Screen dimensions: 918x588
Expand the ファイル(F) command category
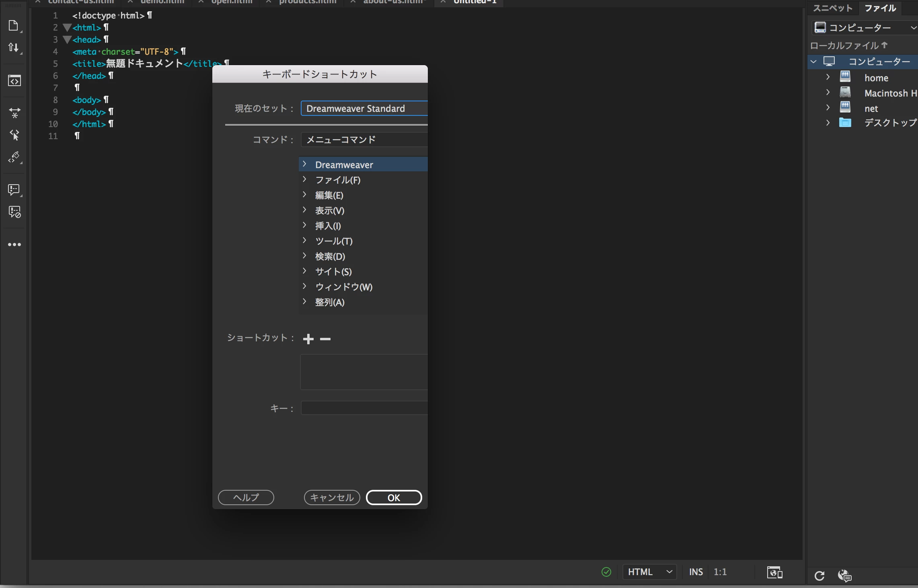tap(304, 179)
